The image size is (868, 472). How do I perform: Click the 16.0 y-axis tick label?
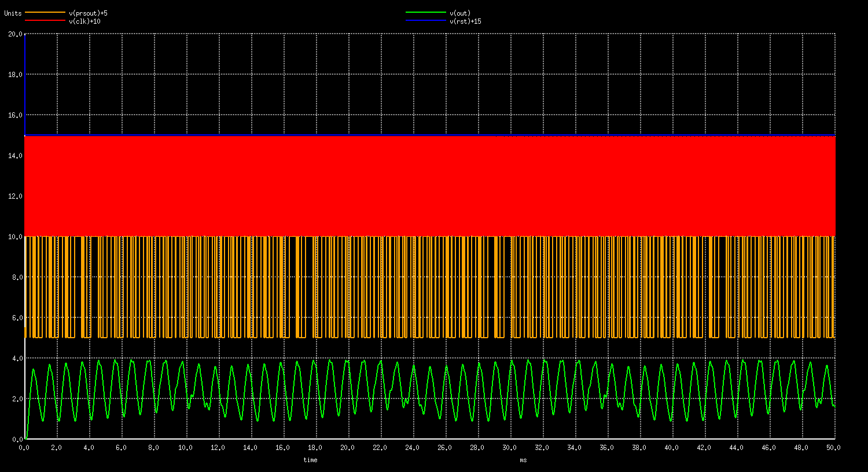coord(15,115)
